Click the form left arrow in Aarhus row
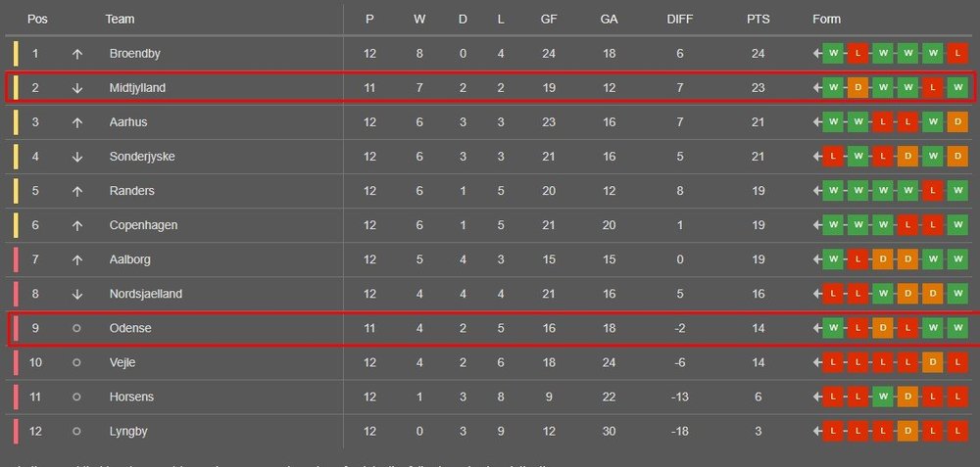980x467 pixels. (x=816, y=122)
